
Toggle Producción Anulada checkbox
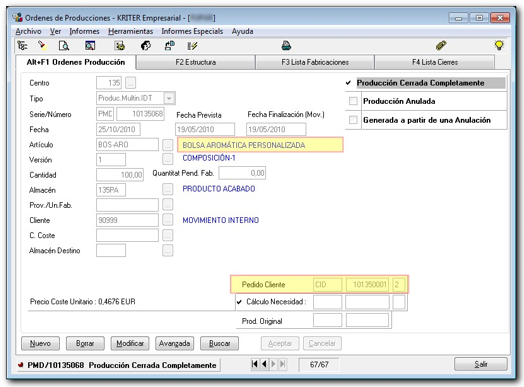353,101
